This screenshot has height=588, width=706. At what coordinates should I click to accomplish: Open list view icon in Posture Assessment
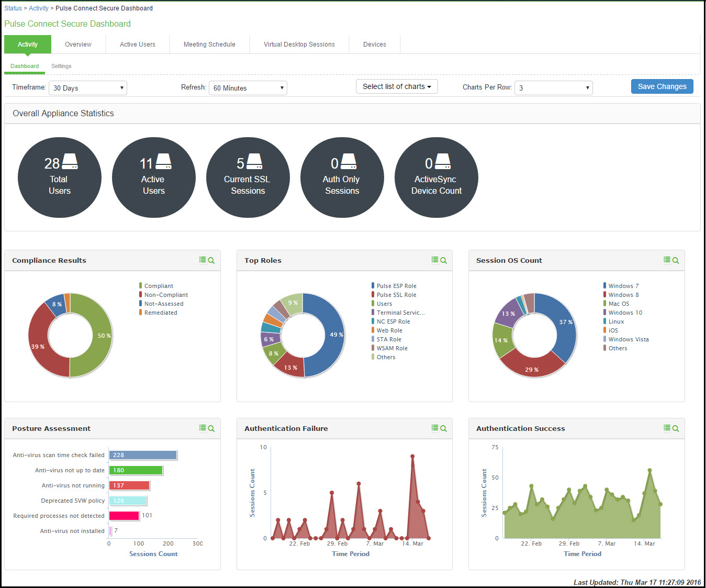click(203, 428)
